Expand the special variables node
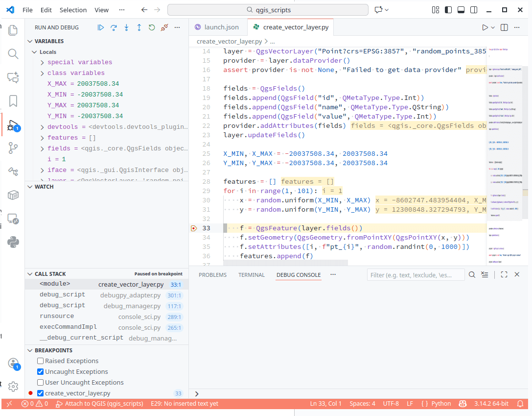532x416 pixels. pos(43,62)
